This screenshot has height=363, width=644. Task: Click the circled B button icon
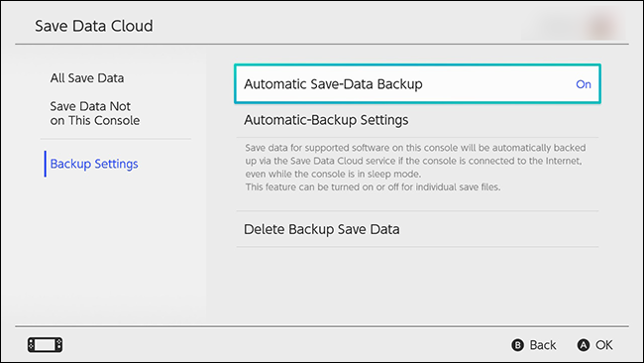517,345
